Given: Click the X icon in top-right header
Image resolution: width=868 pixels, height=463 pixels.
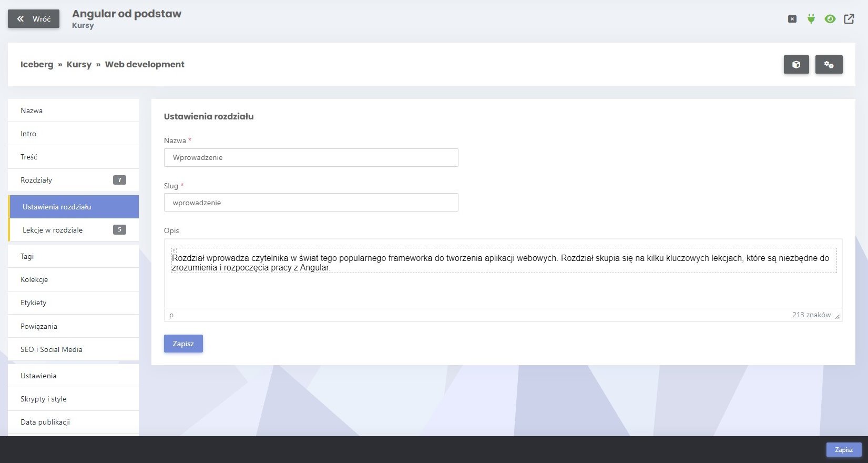Looking at the screenshot, I should (792, 19).
